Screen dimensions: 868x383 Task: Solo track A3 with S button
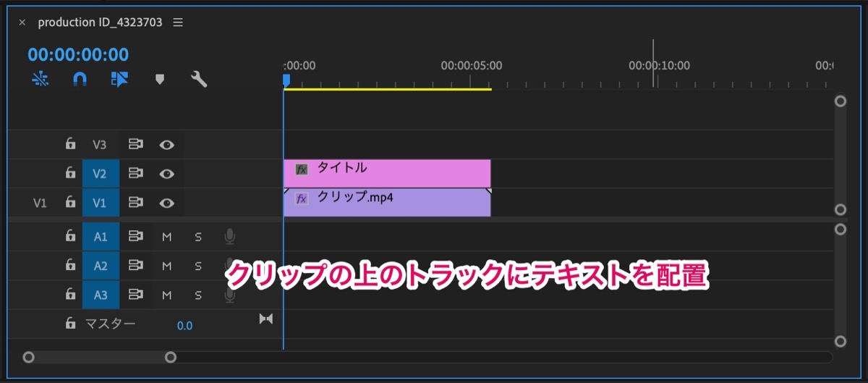coord(198,295)
